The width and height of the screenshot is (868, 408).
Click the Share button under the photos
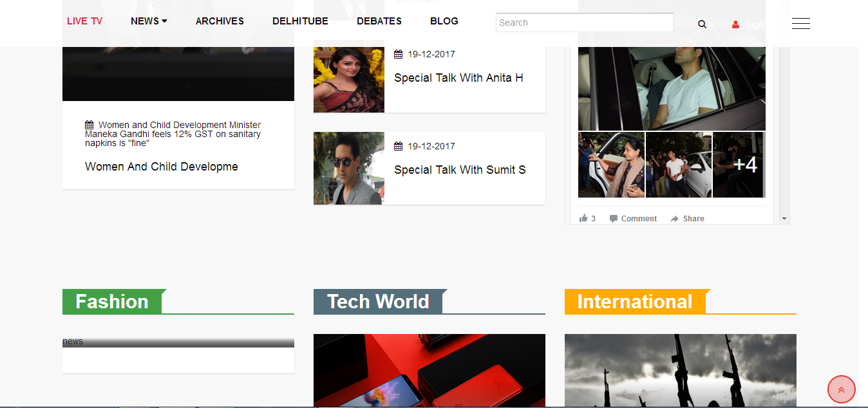click(x=687, y=219)
